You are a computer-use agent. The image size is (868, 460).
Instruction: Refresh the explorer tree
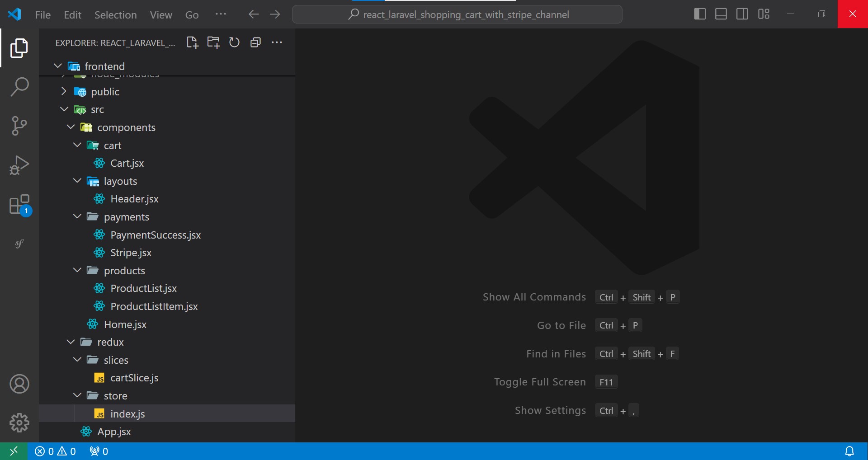point(234,42)
